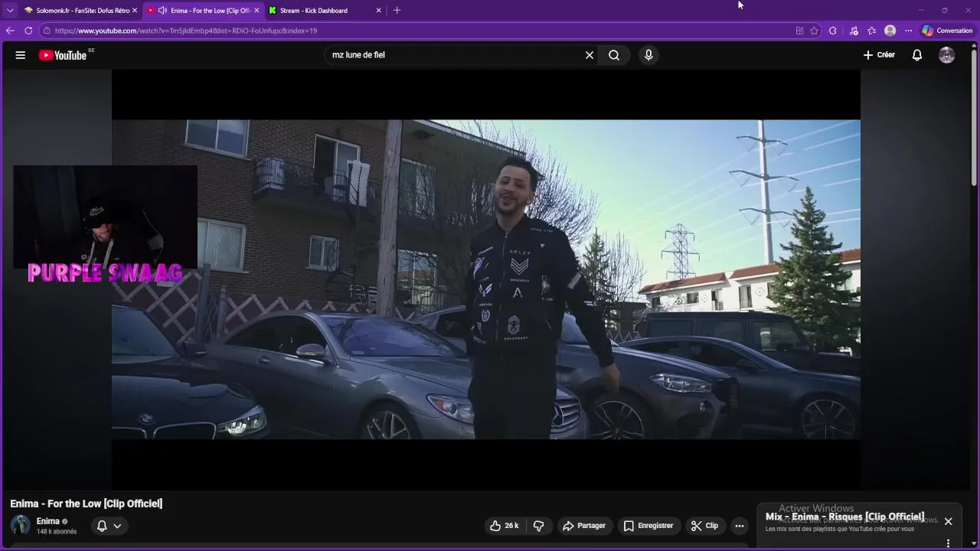Open the Créer menu
The height and width of the screenshot is (551, 980).
pos(879,55)
